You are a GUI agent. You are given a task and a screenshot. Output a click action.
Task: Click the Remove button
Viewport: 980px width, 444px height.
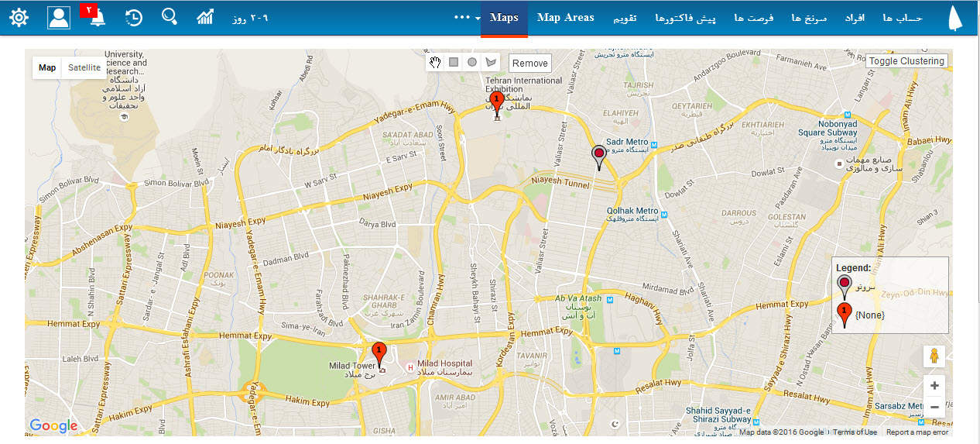tap(530, 64)
